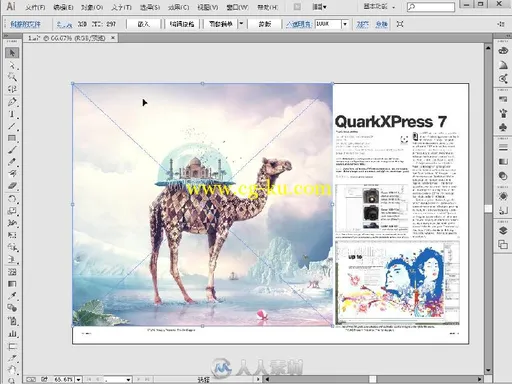This screenshot has width=512, height=384.
Task: Select the Artboard tool
Action: tap(12, 346)
